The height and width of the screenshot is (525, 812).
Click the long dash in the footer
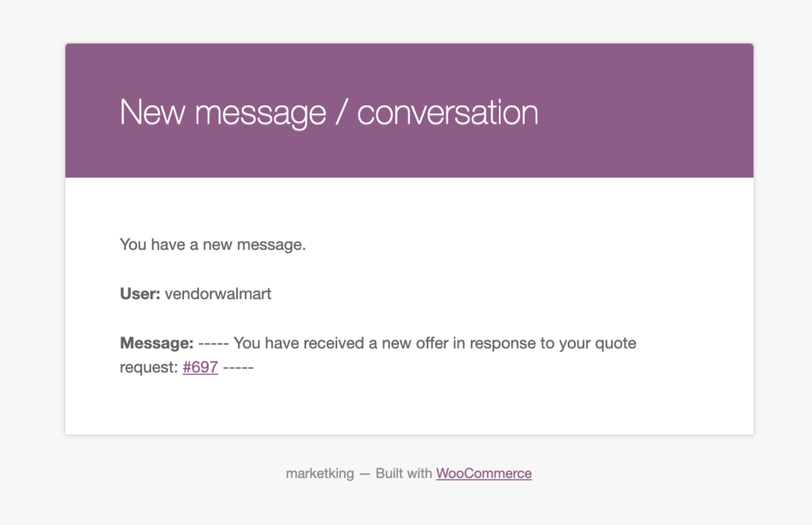(x=365, y=473)
